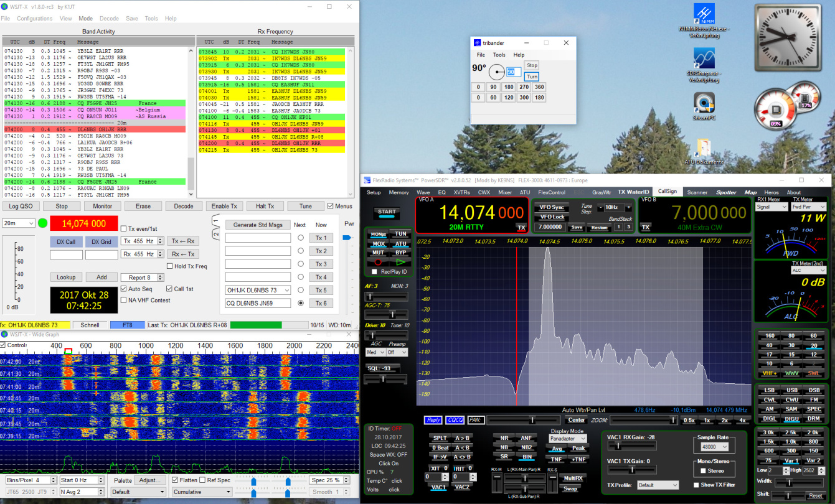Enable the Hold Tx Freq checkbox
835x504 pixels.
170,266
